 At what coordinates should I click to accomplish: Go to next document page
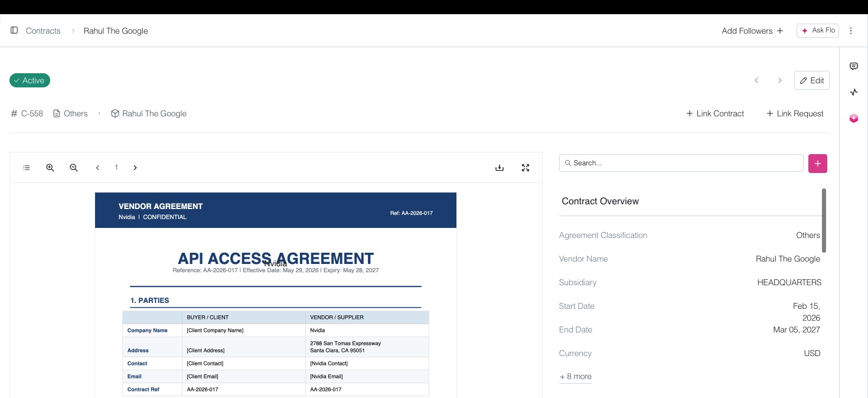[x=135, y=168]
